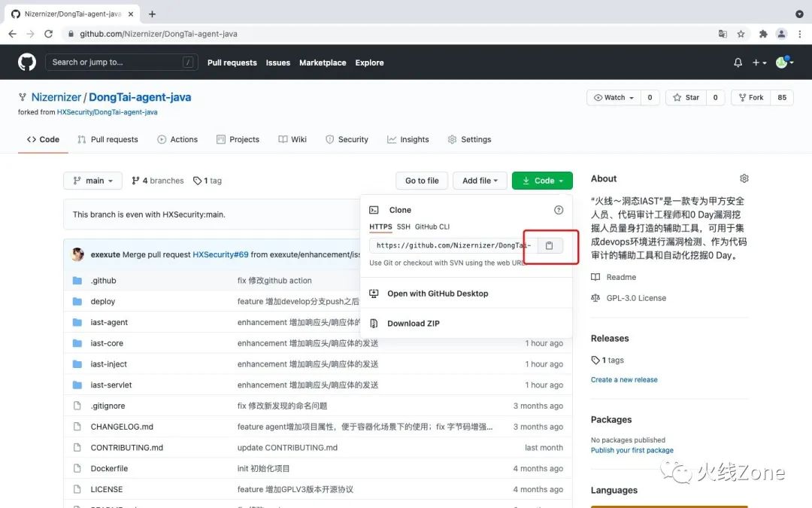Open browser extensions puzzle icon
Viewport: 812px width, 508px height.
763,34
